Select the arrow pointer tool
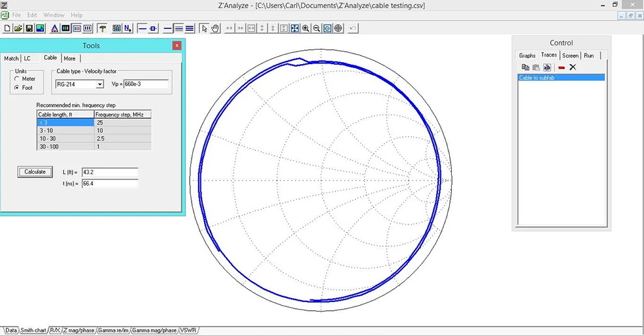This screenshot has width=644, height=336. point(204,28)
